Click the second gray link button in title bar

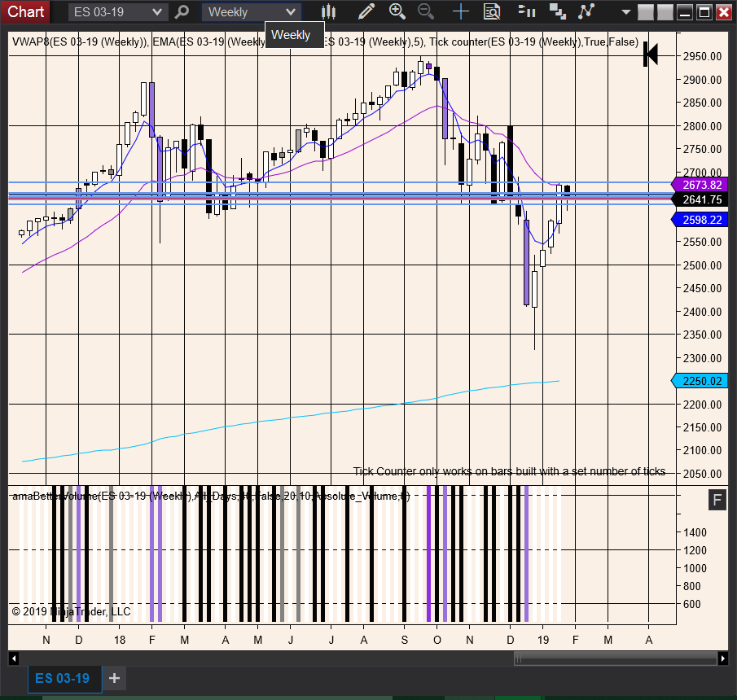click(x=665, y=12)
